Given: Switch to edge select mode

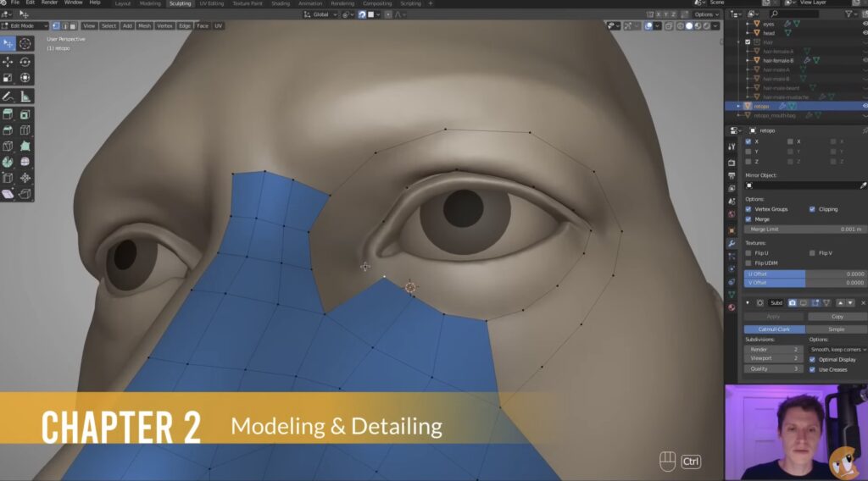Looking at the screenshot, I should [x=64, y=26].
